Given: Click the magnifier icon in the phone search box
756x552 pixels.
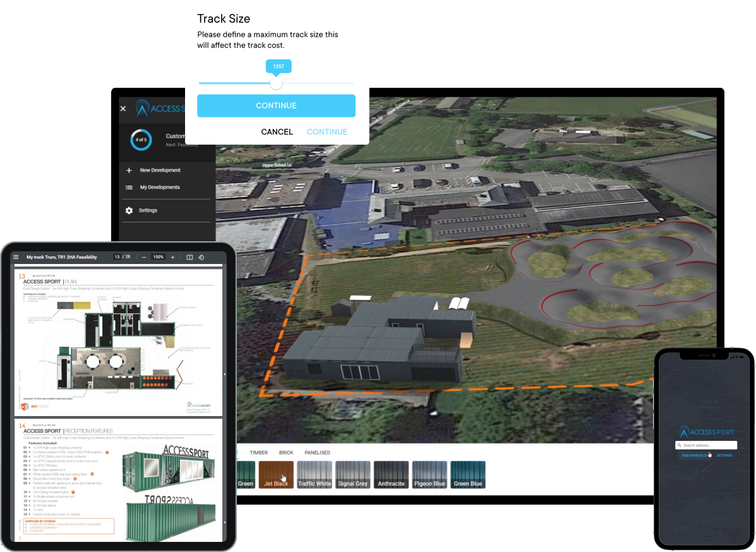Looking at the screenshot, I should pyautogui.click(x=680, y=445).
